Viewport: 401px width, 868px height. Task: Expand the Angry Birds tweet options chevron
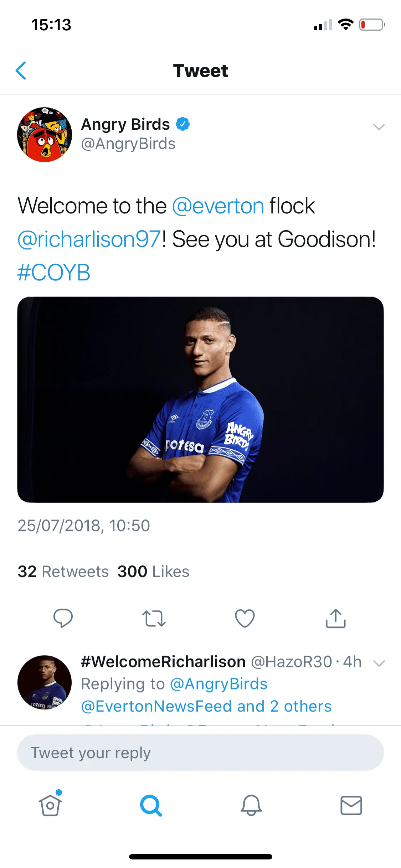pyautogui.click(x=379, y=127)
